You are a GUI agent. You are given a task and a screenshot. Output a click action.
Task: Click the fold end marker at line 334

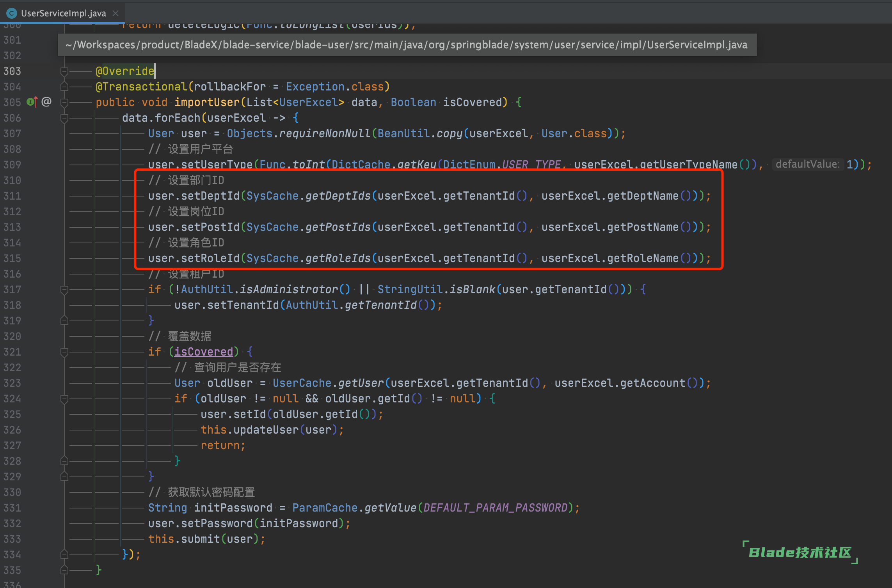pyautogui.click(x=64, y=554)
